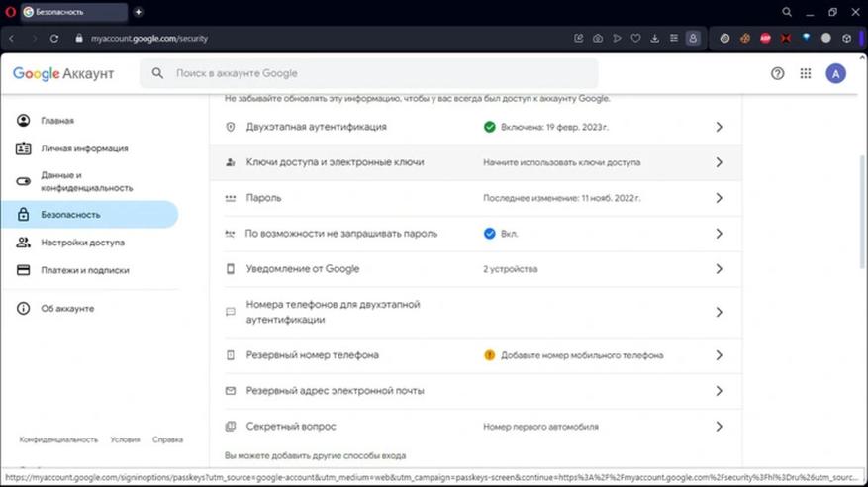Reload the page with refresh icon
868x487 pixels.
click(54, 39)
